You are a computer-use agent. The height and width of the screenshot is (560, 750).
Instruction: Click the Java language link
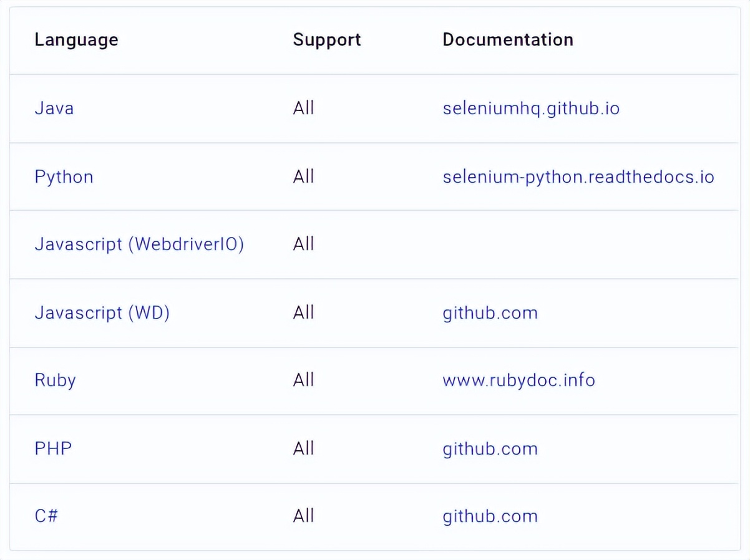click(x=54, y=109)
